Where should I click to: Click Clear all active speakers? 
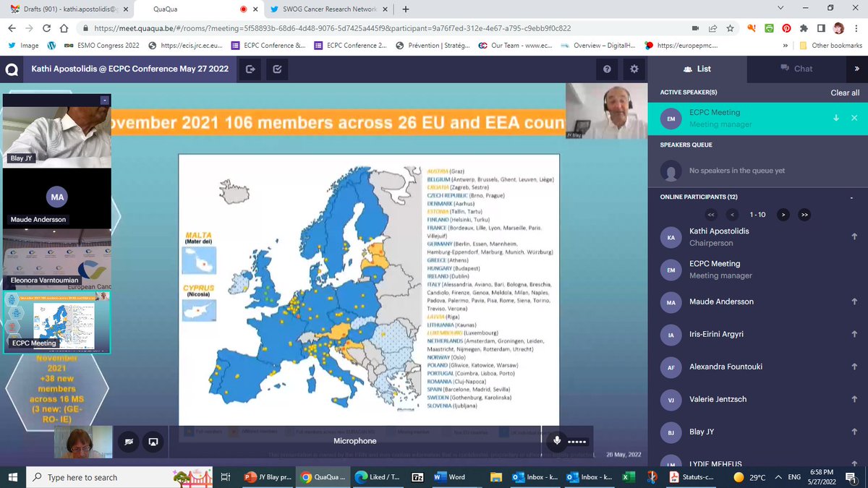845,93
